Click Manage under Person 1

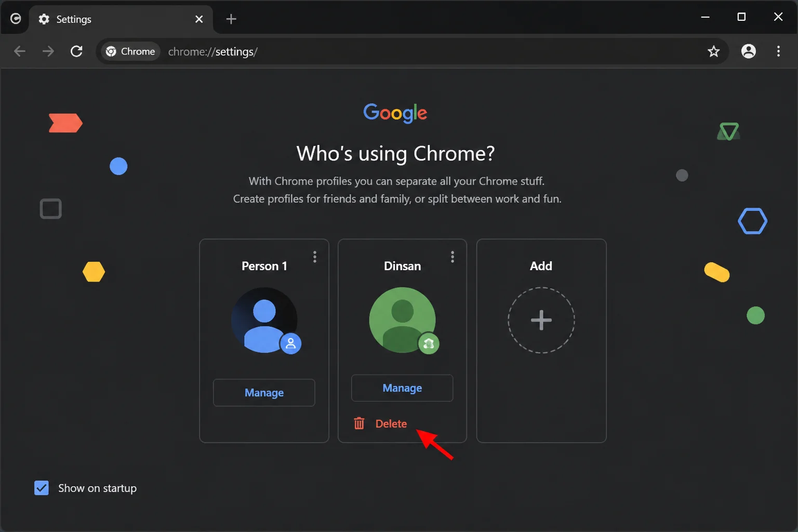[x=264, y=393]
